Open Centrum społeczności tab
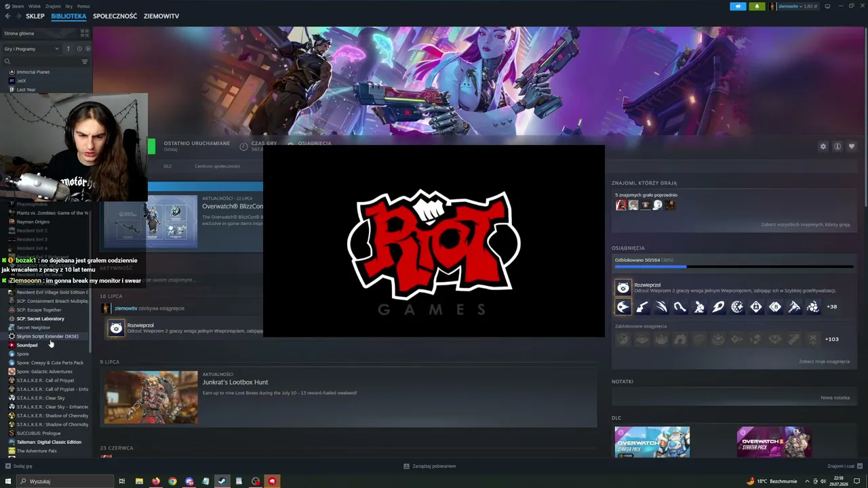 point(217,166)
